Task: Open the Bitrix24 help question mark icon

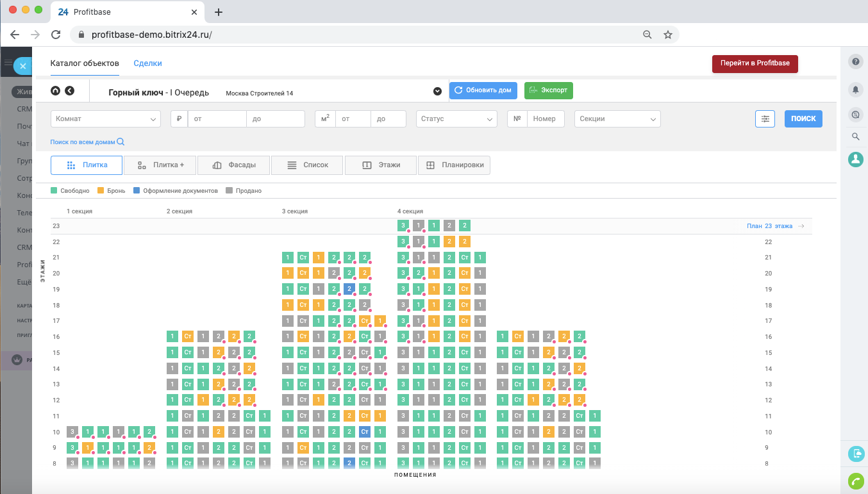Action: pyautogui.click(x=855, y=62)
